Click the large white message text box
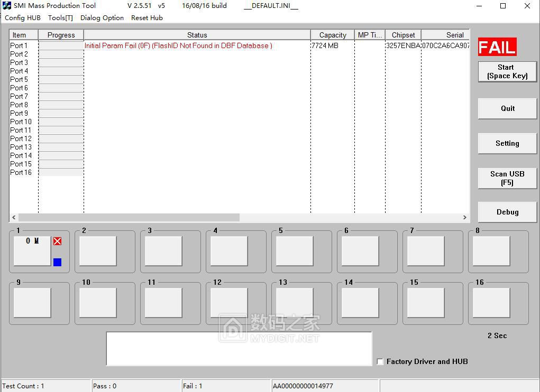 (x=239, y=349)
